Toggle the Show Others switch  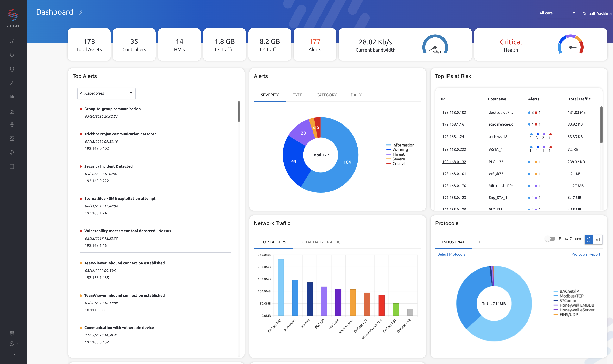pyautogui.click(x=550, y=239)
